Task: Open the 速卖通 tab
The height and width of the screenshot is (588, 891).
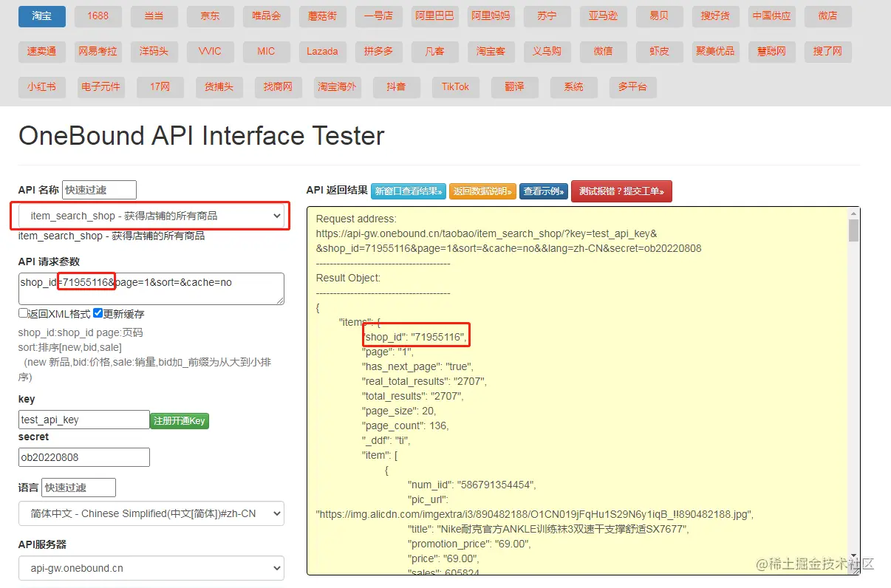Action: click(42, 52)
